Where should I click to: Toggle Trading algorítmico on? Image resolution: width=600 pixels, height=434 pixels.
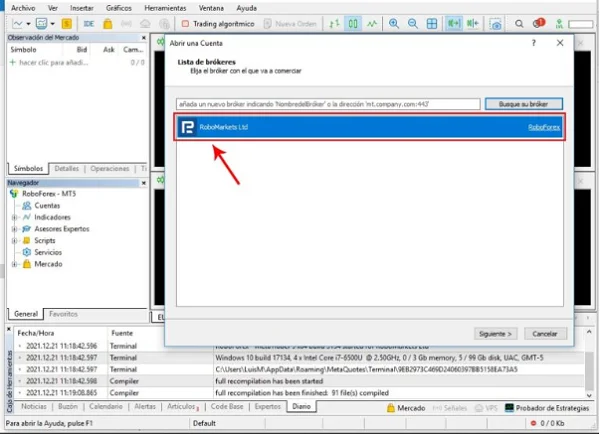[218, 24]
